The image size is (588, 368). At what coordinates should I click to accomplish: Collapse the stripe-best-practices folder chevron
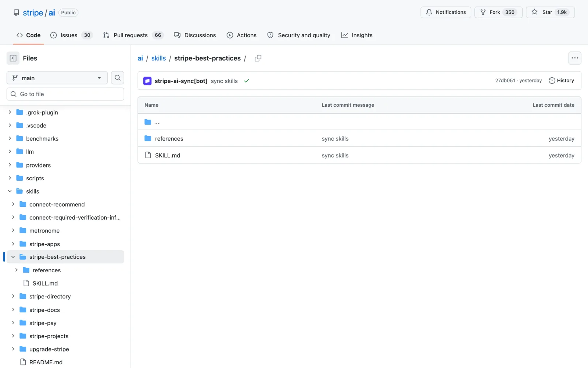tap(13, 257)
